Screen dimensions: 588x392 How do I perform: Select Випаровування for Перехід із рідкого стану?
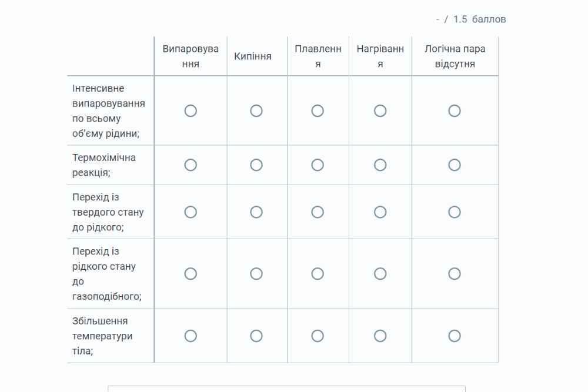[x=191, y=274]
